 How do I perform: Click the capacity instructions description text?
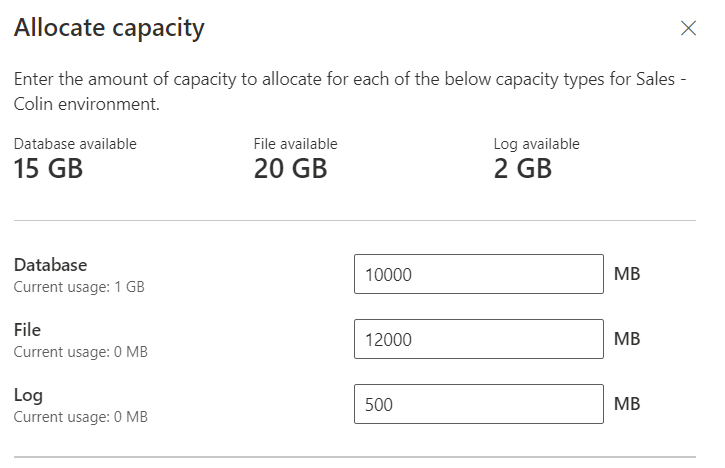click(350, 91)
